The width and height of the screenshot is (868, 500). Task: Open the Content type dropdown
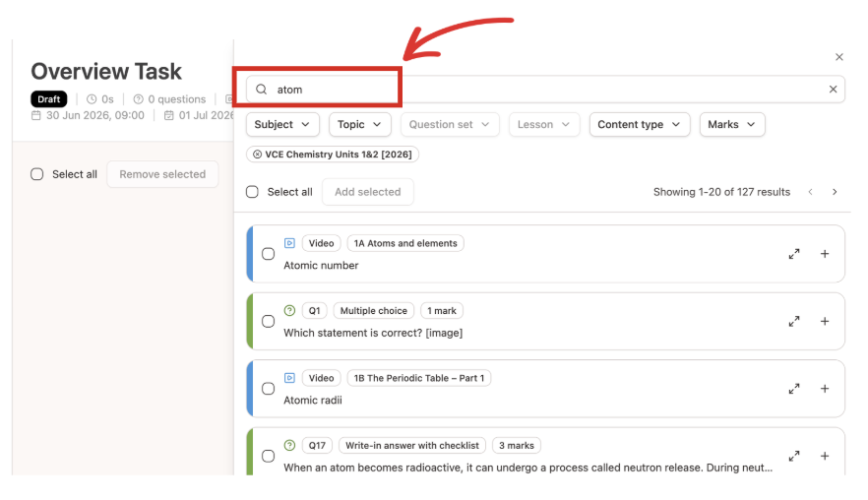pos(640,125)
